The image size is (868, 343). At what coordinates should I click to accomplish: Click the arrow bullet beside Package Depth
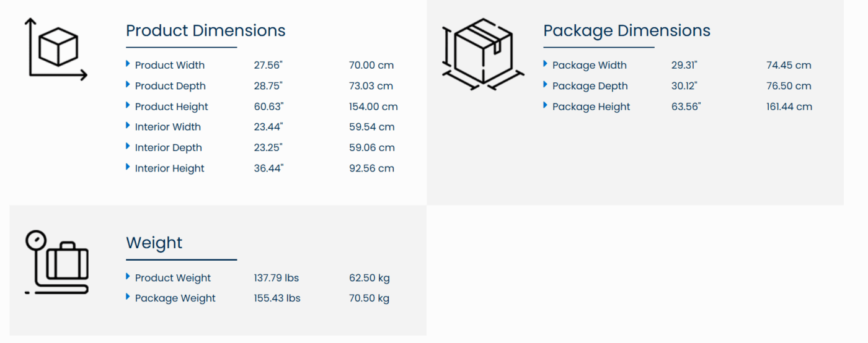[545, 85]
